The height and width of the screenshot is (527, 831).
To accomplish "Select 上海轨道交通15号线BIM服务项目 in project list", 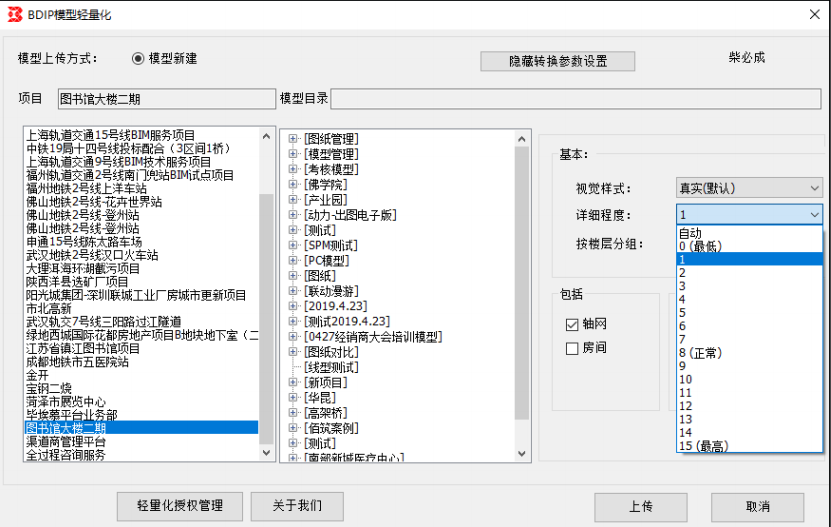I will tap(111, 135).
